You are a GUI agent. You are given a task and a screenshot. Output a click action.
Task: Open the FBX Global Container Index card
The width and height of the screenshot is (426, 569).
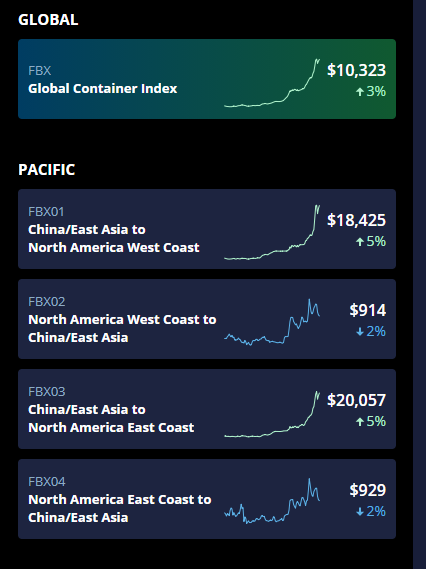pos(207,79)
